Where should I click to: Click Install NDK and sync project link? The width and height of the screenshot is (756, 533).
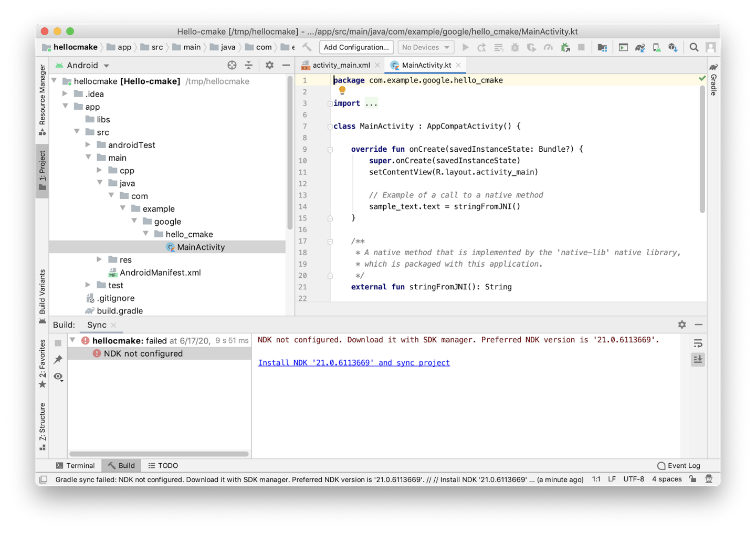[354, 363]
